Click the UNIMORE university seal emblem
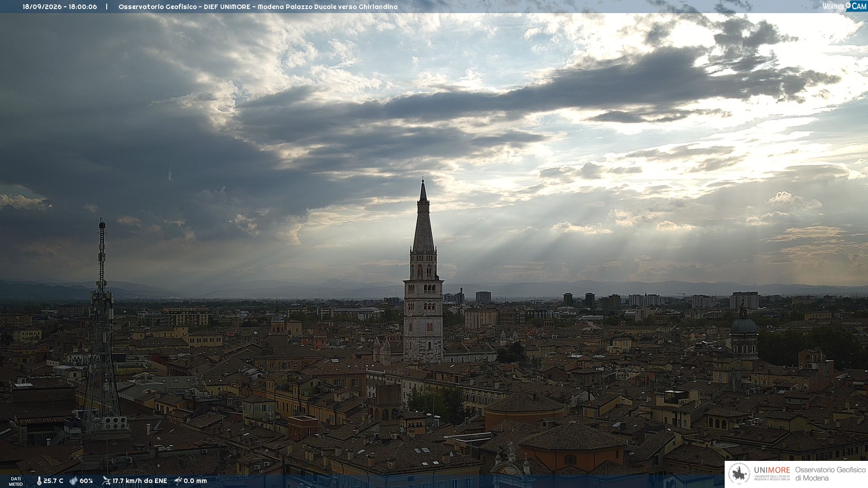This screenshot has height=488, width=868. click(739, 474)
